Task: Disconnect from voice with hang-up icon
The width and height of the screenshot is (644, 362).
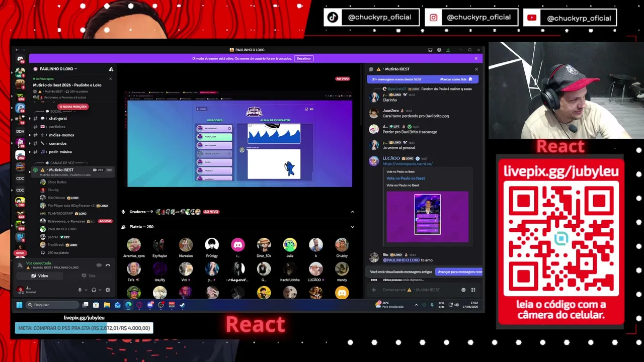Action: pos(108,265)
